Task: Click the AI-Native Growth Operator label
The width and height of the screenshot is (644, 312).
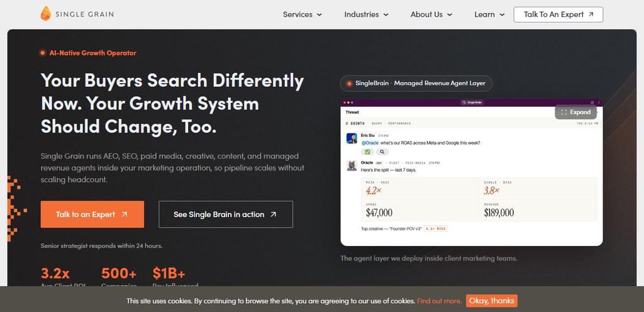Action: tap(92, 53)
